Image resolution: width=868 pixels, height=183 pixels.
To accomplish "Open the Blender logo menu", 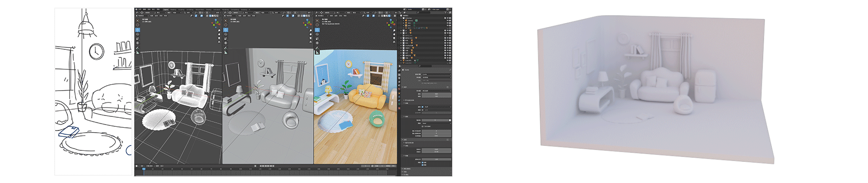I will (137, 10).
